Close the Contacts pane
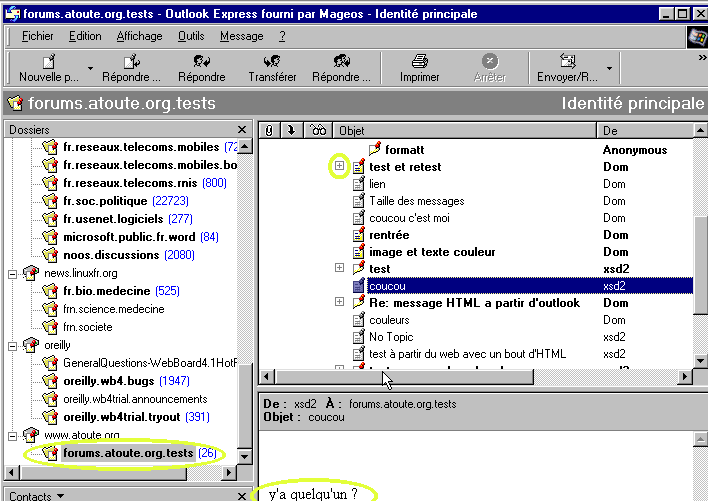Screen dimensions: 708x501 pyautogui.click(x=242, y=496)
